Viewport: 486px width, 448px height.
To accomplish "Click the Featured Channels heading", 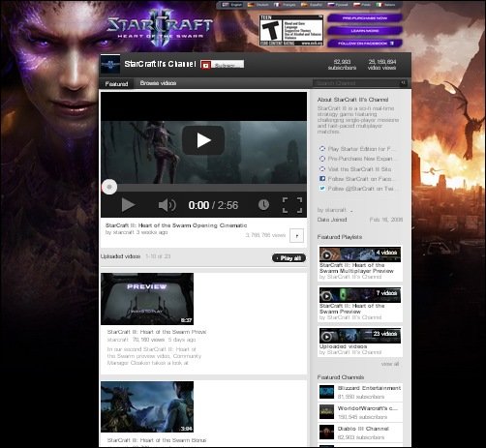I will tap(341, 377).
